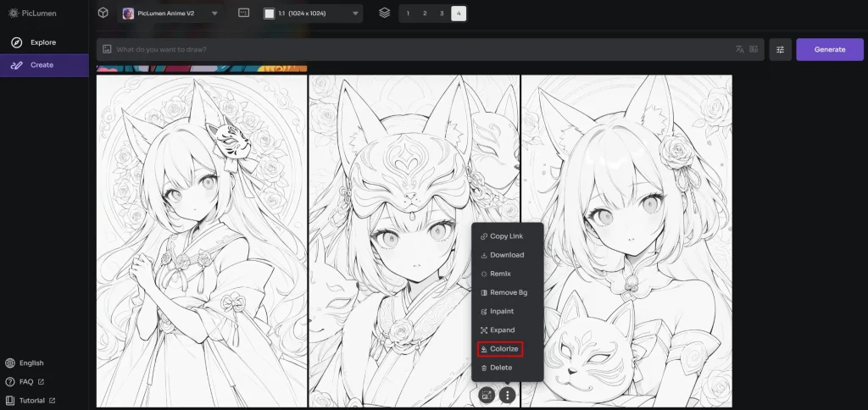
Task: Open the Create page
Action: click(x=44, y=64)
